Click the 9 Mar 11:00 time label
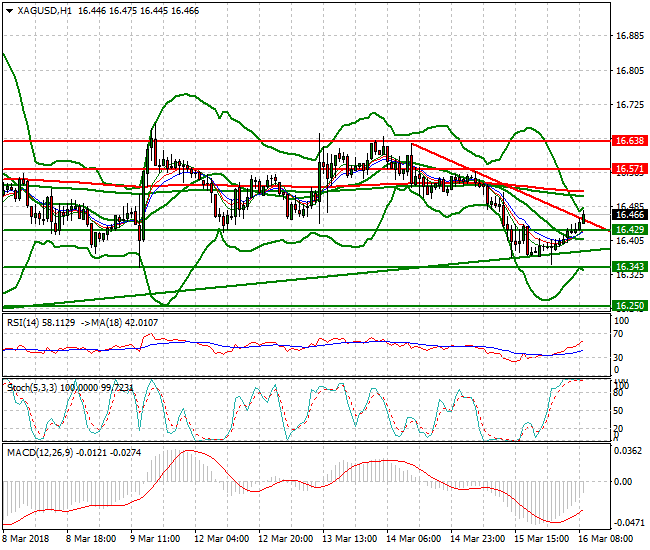Viewport: 650px width, 550px height. point(155,539)
